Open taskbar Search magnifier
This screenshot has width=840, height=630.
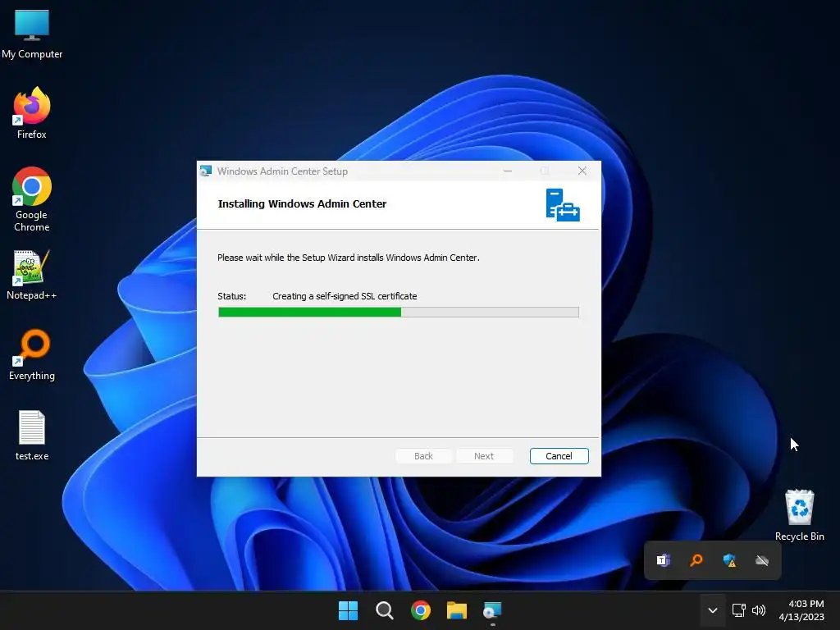pyautogui.click(x=384, y=610)
